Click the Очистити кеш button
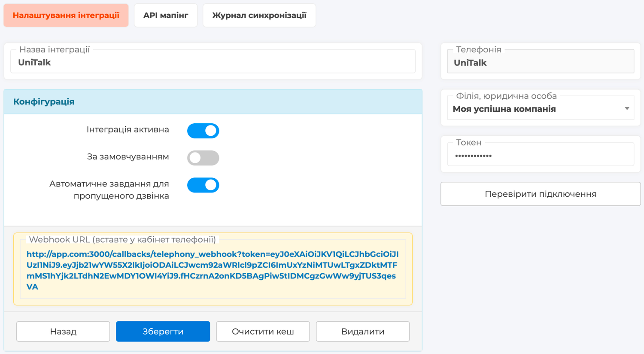The height and width of the screenshot is (354, 644). click(x=263, y=331)
